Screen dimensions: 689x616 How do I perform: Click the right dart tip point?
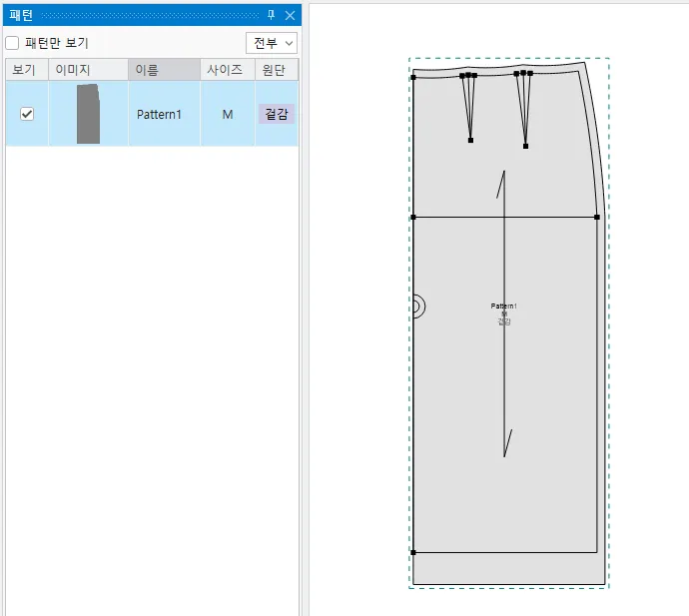click(x=525, y=146)
